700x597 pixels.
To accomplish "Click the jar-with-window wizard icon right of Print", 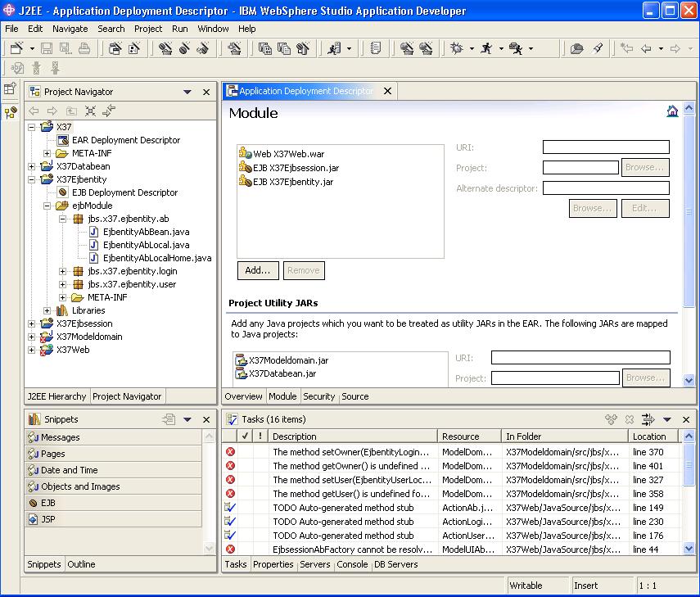I will (x=115, y=48).
